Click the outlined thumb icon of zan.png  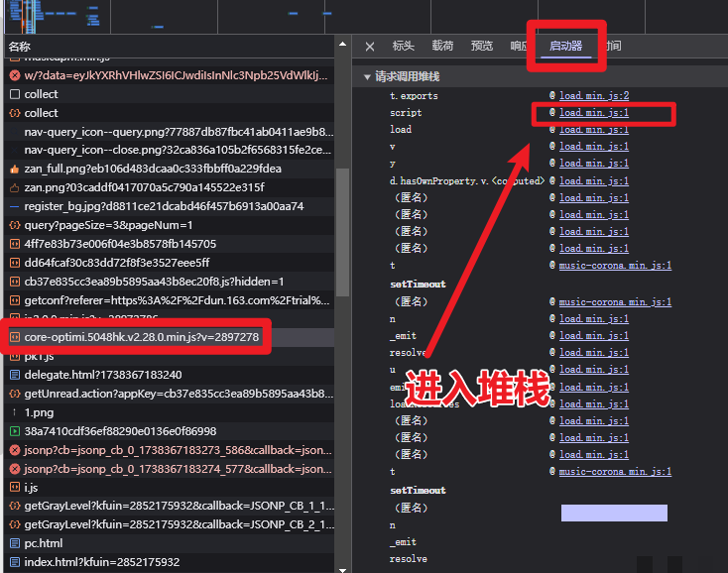[15, 188]
